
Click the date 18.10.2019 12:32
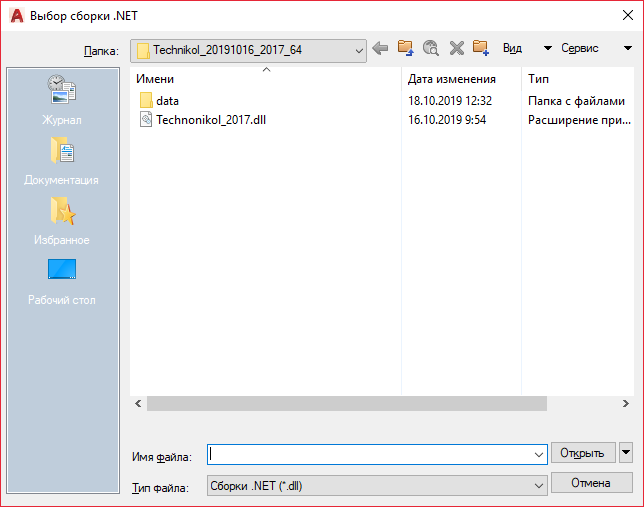[450, 101]
